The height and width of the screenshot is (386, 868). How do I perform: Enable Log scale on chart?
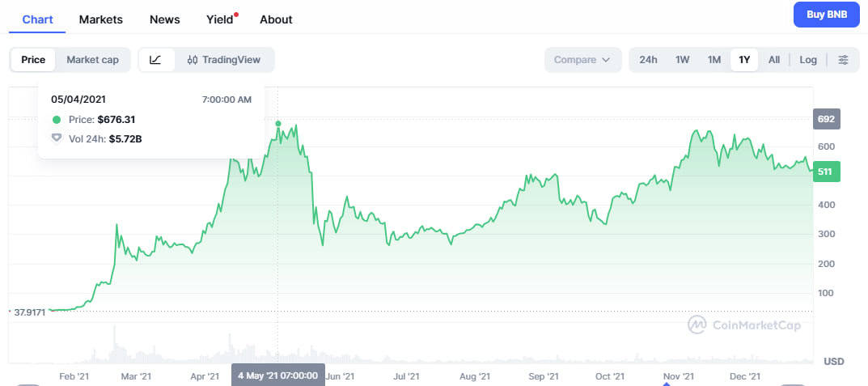pyautogui.click(x=808, y=60)
